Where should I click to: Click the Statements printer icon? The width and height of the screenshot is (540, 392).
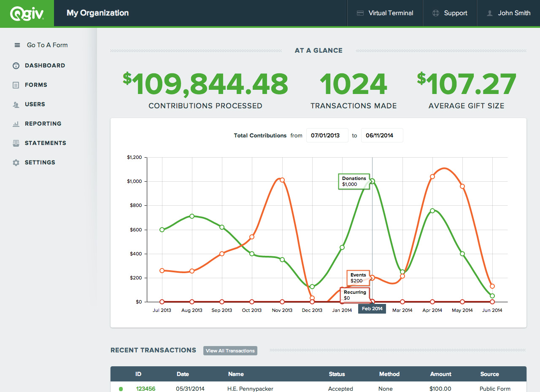[16, 143]
